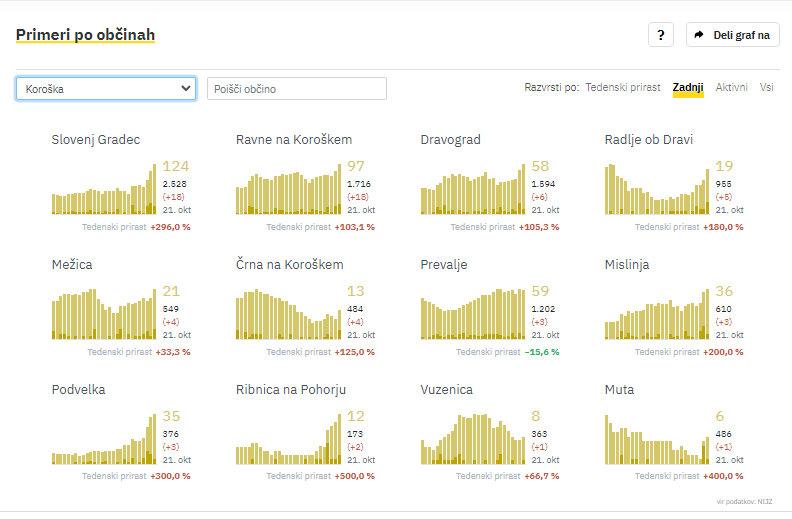
Task: Click the Muta bar chart
Action: click(x=657, y=440)
